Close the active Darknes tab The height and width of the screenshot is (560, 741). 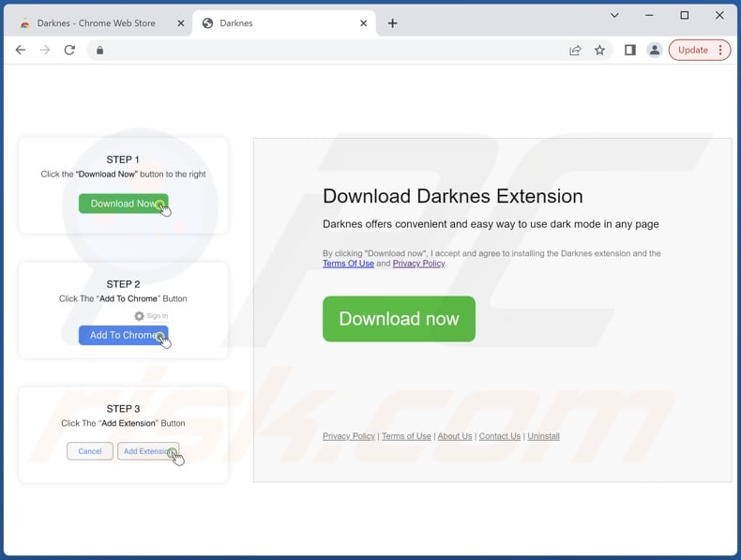click(x=363, y=23)
